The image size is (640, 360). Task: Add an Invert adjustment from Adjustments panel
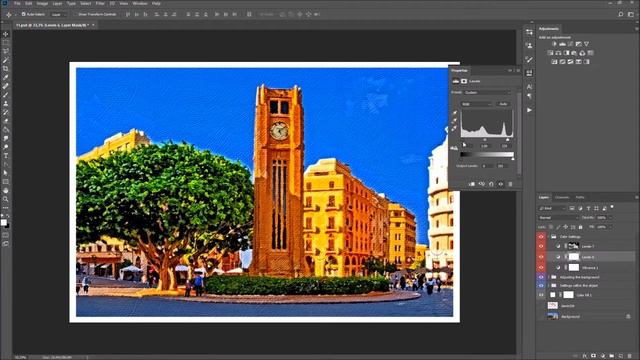tap(554, 62)
